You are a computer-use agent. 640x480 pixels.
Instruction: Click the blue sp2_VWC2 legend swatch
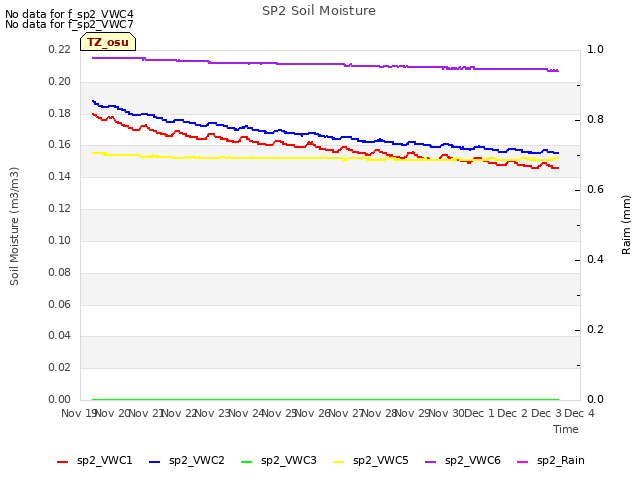(x=155, y=462)
